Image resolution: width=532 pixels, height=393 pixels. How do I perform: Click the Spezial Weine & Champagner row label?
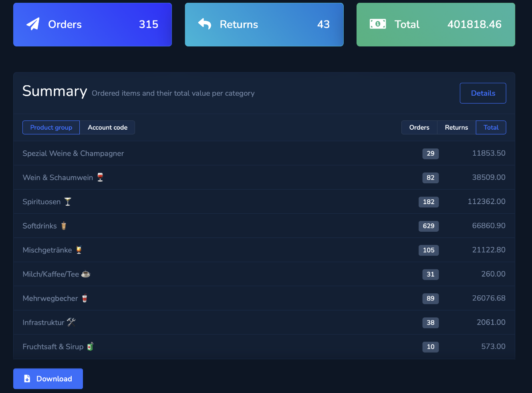(x=73, y=153)
